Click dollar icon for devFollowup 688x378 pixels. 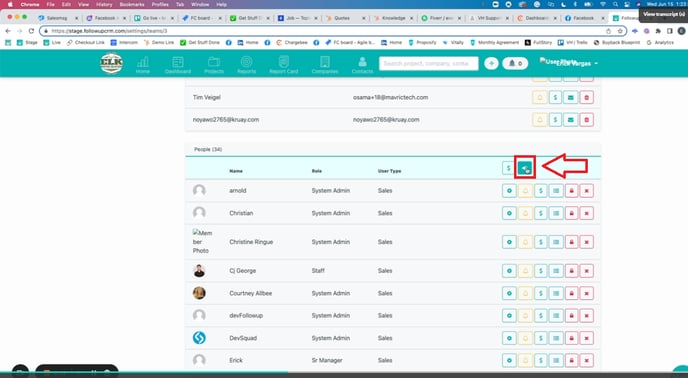(x=541, y=316)
